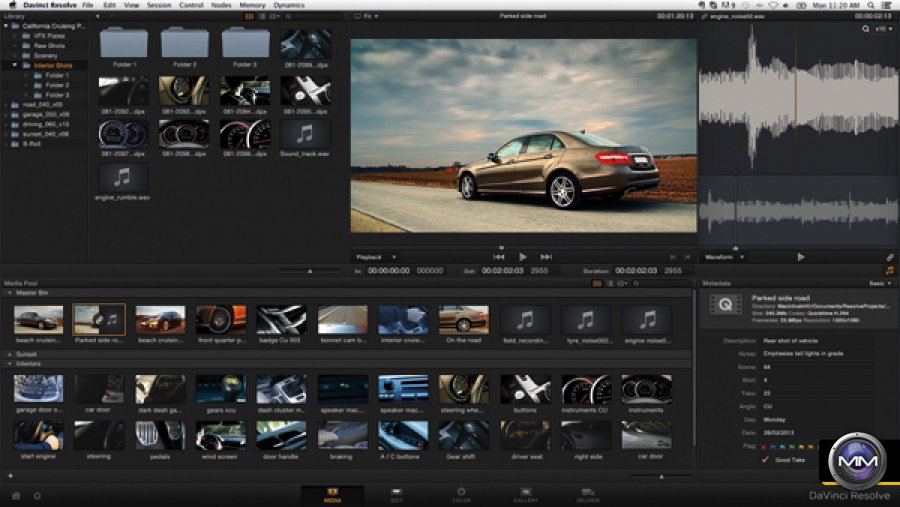
Task: Play the audio waveform preview
Action: 800,257
